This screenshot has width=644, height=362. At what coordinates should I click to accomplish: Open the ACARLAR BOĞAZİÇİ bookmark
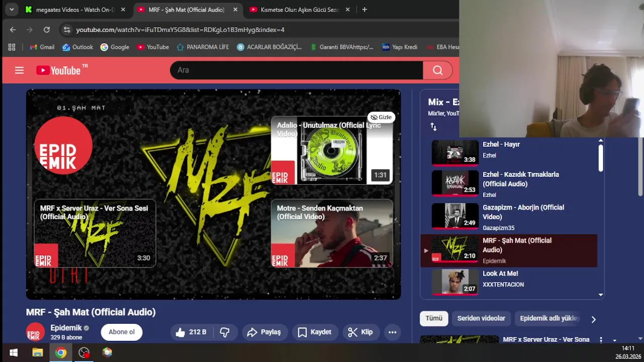(x=269, y=47)
